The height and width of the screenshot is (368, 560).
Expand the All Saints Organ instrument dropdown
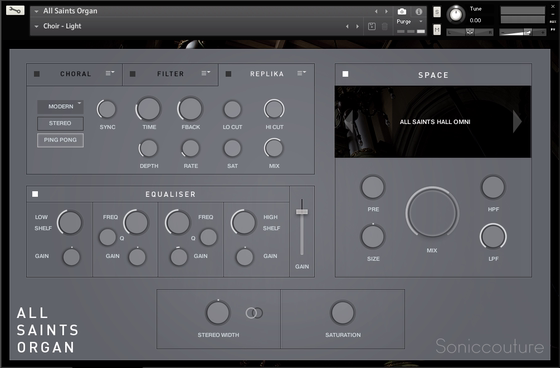[x=36, y=11]
